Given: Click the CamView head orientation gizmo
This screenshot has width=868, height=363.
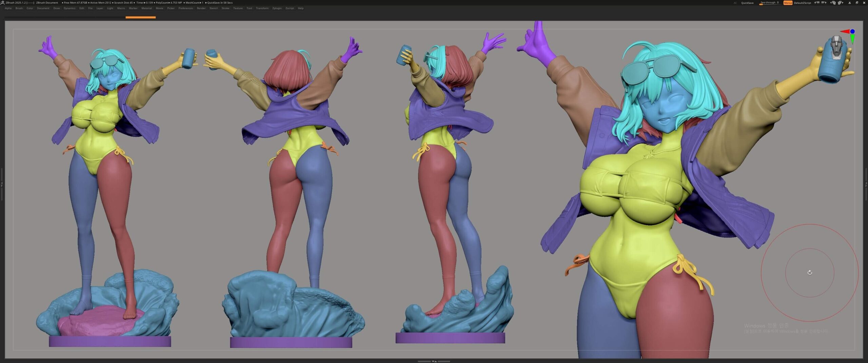Looking at the screenshot, I should pos(836,48).
